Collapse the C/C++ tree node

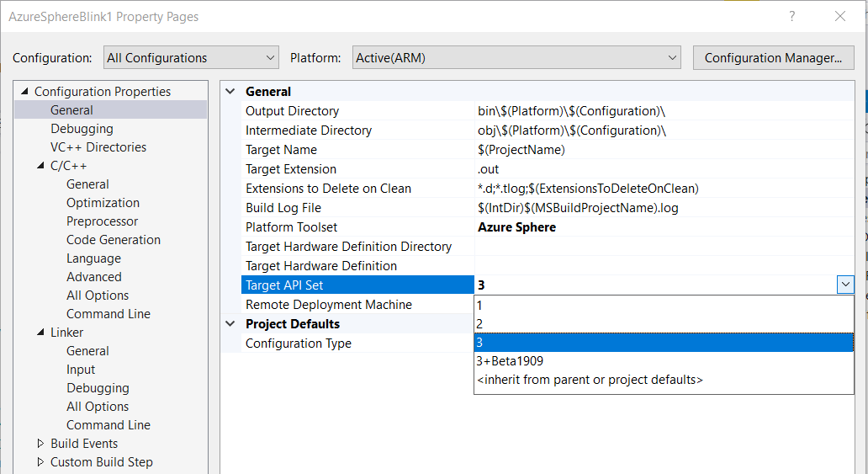[x=40, y=166]
